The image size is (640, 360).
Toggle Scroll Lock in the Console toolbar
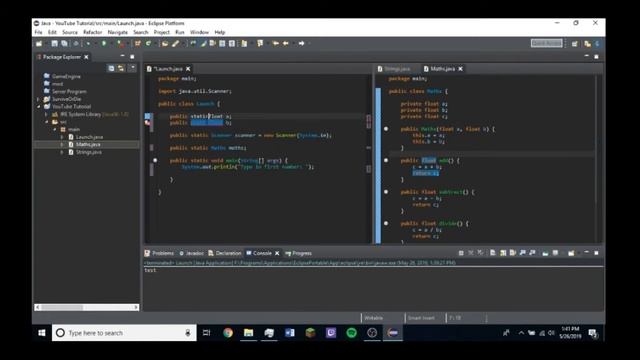[503, 253]
